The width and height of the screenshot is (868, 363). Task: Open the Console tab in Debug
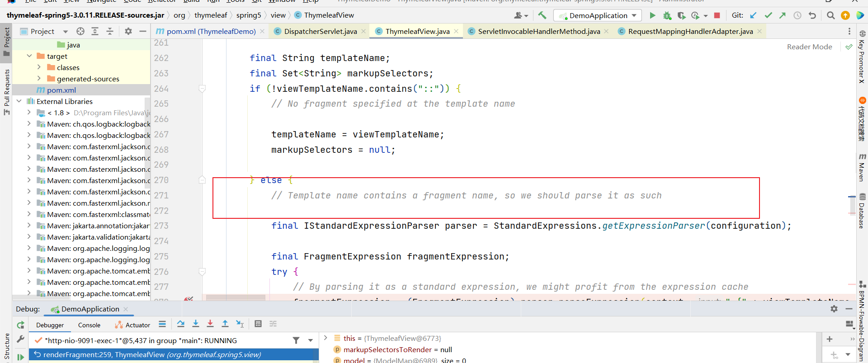[89, 325]
